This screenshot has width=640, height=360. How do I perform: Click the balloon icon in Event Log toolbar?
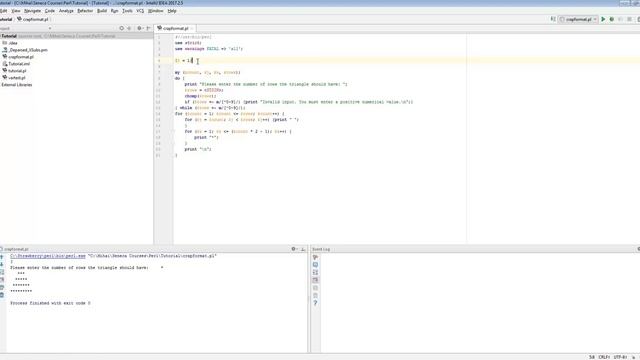click(315, 264)
